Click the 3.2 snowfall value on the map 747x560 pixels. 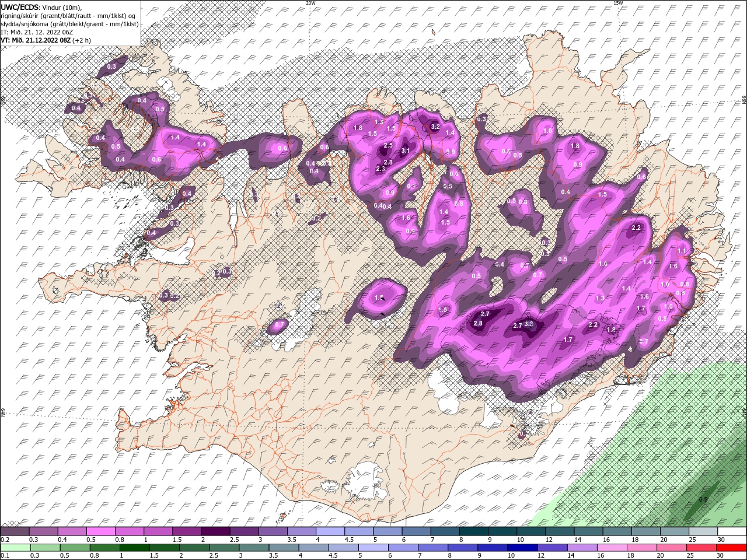pos(435,127)
